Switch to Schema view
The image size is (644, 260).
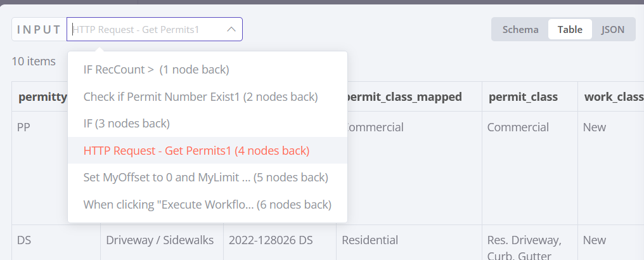point(520,29)
